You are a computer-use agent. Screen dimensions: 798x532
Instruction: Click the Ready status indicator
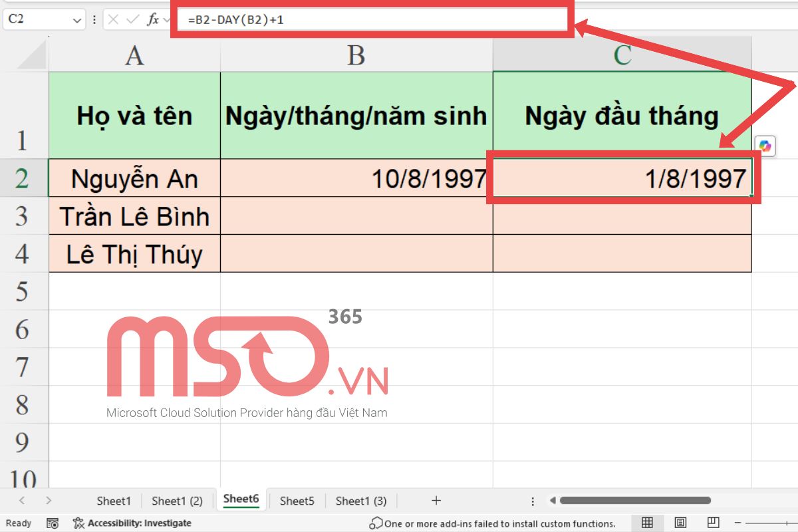(18, 523)
